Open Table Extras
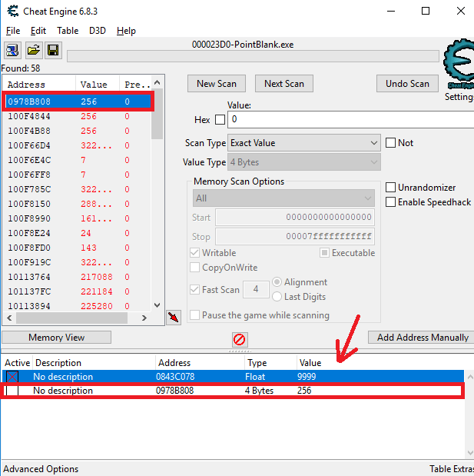Screen dimensions: 474x476 point(452,469)
